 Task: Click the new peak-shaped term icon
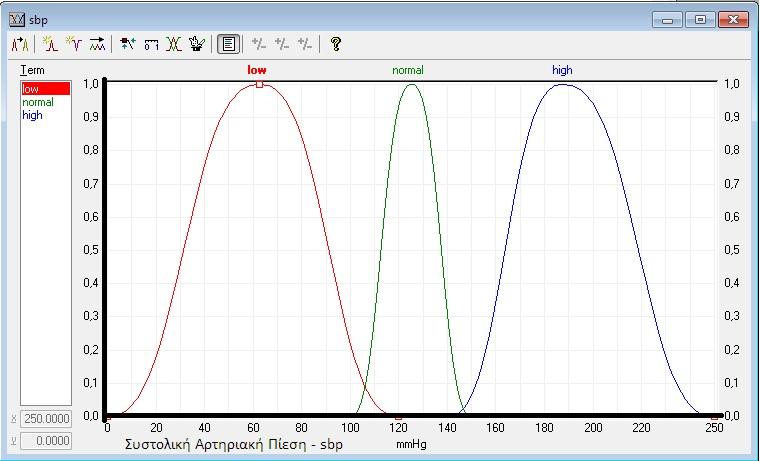(50, 44)
